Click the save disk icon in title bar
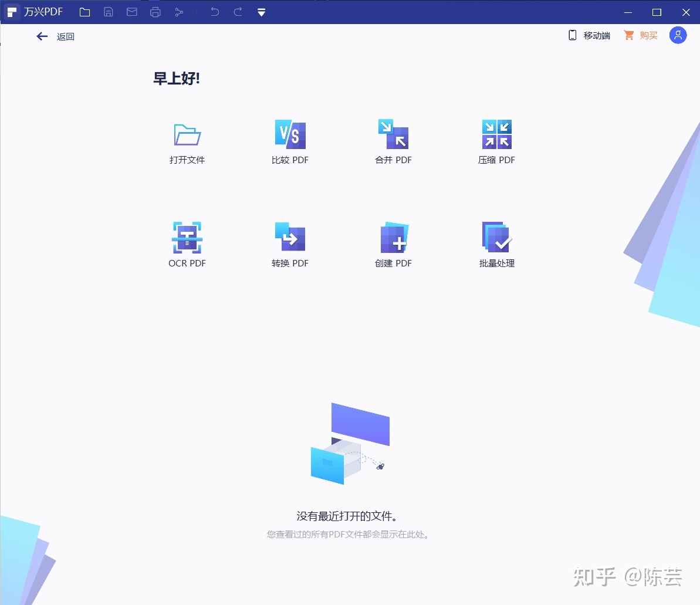 pos(109,12)
